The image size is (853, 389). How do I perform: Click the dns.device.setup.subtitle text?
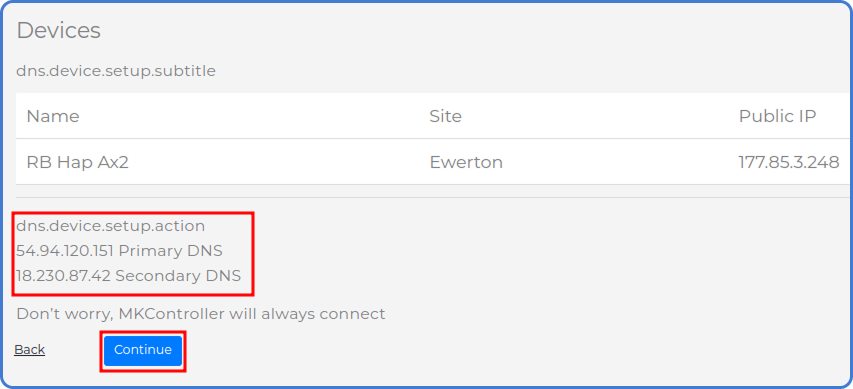coord(116,71)
